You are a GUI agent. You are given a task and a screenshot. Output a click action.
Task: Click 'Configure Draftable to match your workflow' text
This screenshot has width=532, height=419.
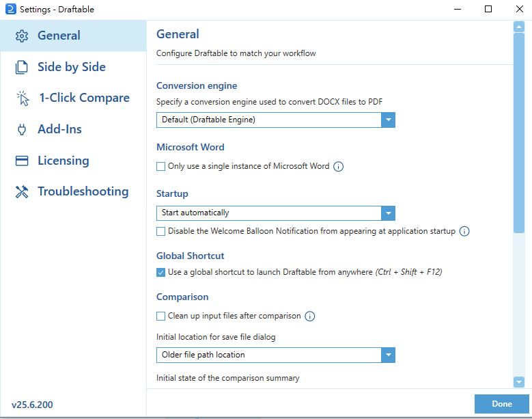236,53
